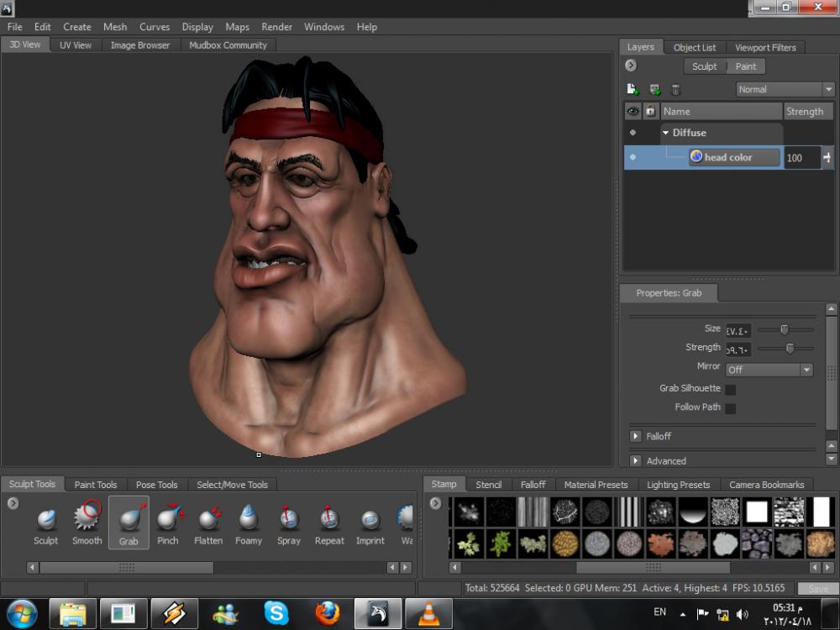
Task: Toggle visibility of head color layer
Action: (633, 157)
